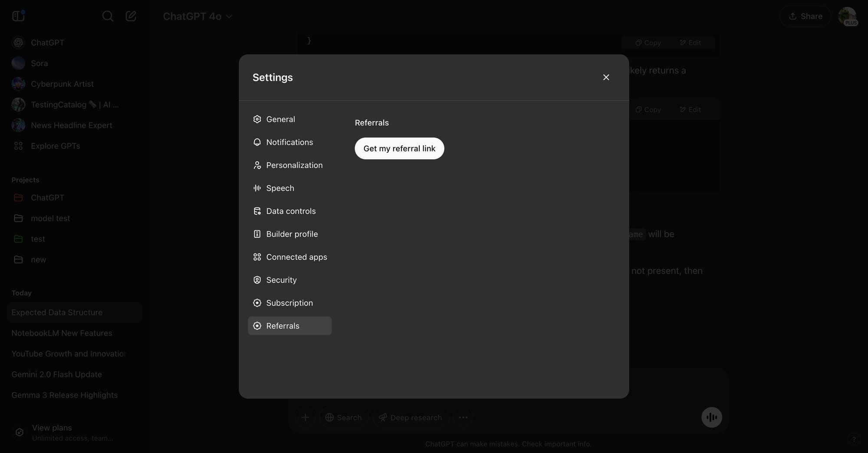The image size is (868, 453).
Task: Open Expected Data Structure chat
Action: pyautogui.click(x=75, y=312)
